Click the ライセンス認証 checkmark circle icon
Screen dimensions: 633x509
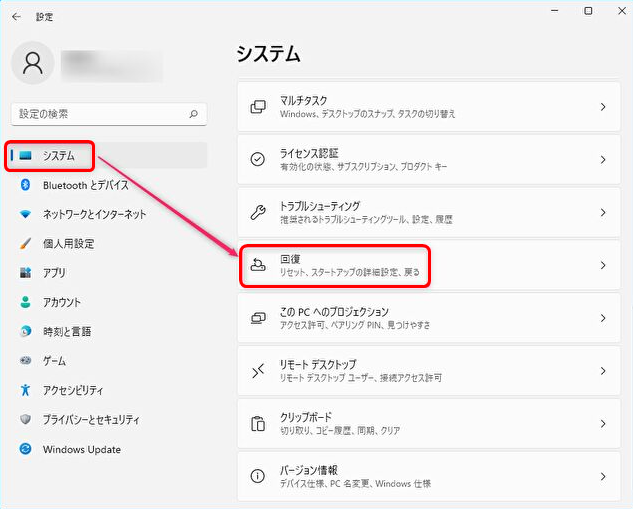pyautogui.click(x=258, y=159)
